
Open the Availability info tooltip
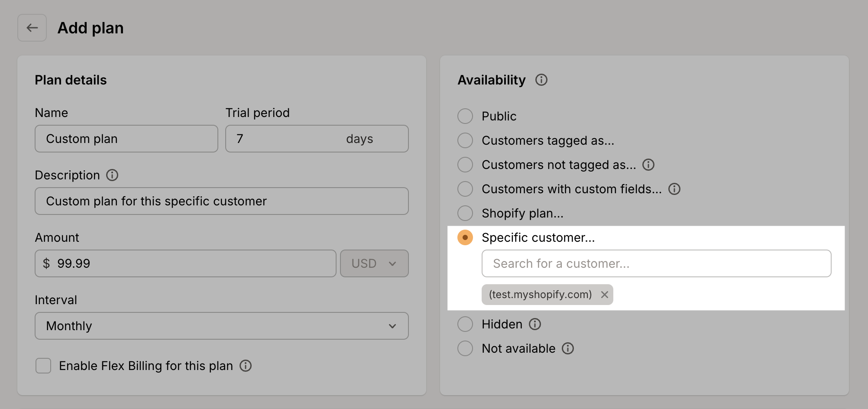coord(541,80)
